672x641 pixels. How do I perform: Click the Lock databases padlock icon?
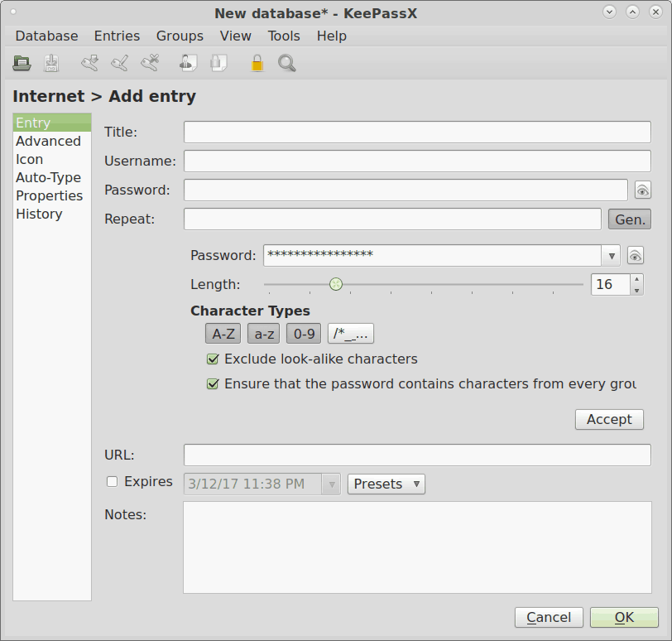257,63
